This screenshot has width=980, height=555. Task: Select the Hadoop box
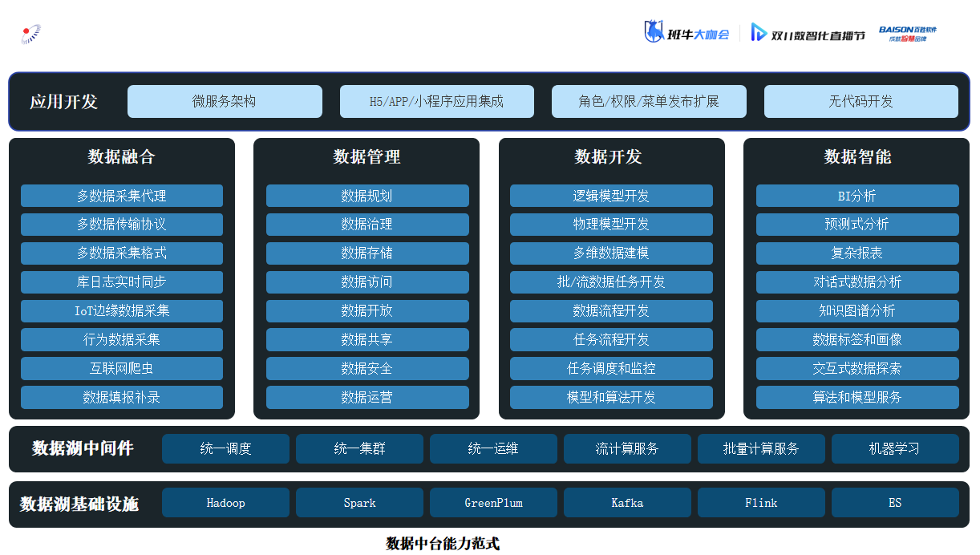[x=225, y=503]
